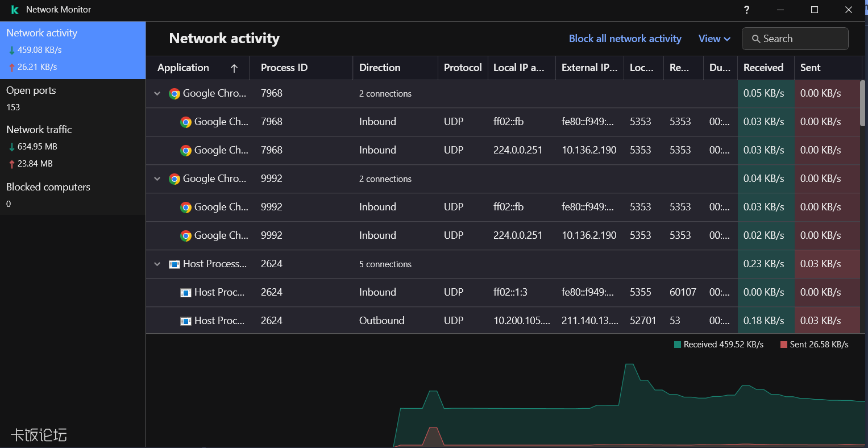Click the 10.200.105... local IP cell
This screenshot has height=448, width=868.
click(521, 321)
